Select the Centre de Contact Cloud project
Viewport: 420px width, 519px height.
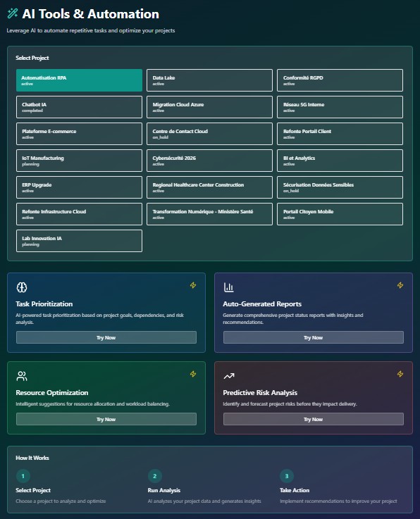coord(210,134)
